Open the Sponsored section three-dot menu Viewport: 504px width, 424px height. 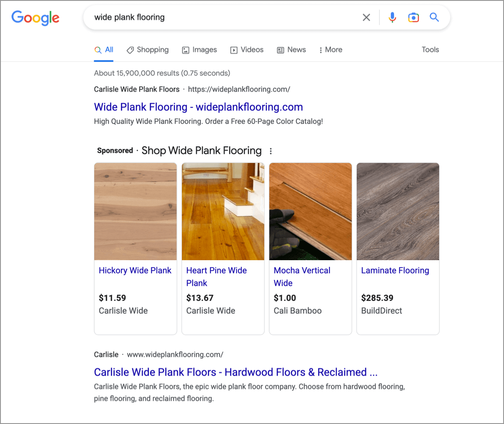(x=271, y=151)
